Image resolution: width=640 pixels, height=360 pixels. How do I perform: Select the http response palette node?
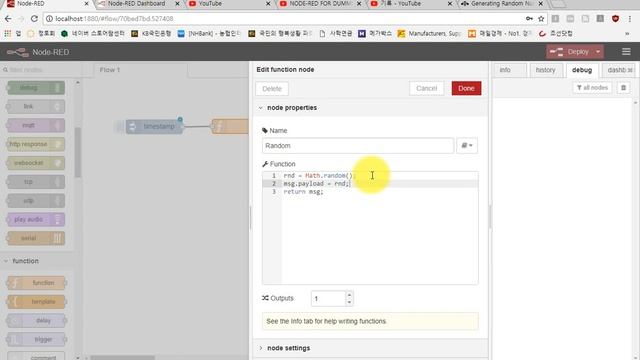[x=36, y=144]
